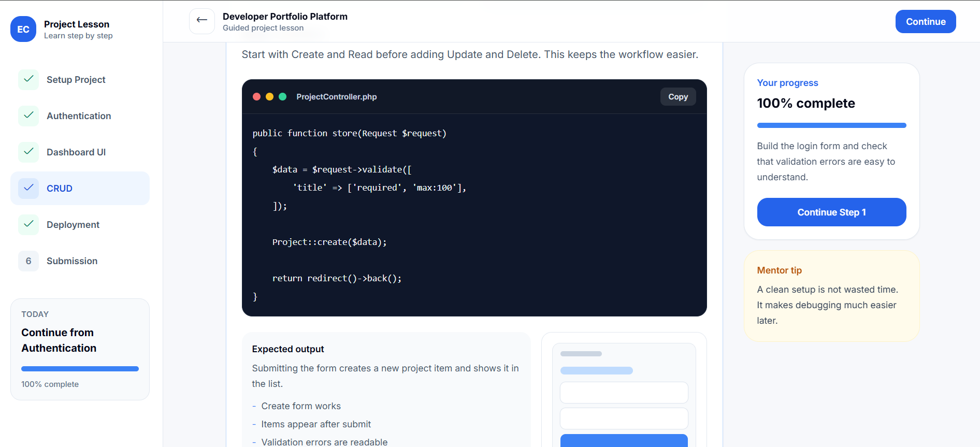This screenshot has width=980, height=447.
Task: Click the Project Lesson heading
Action: click(77, 24)
